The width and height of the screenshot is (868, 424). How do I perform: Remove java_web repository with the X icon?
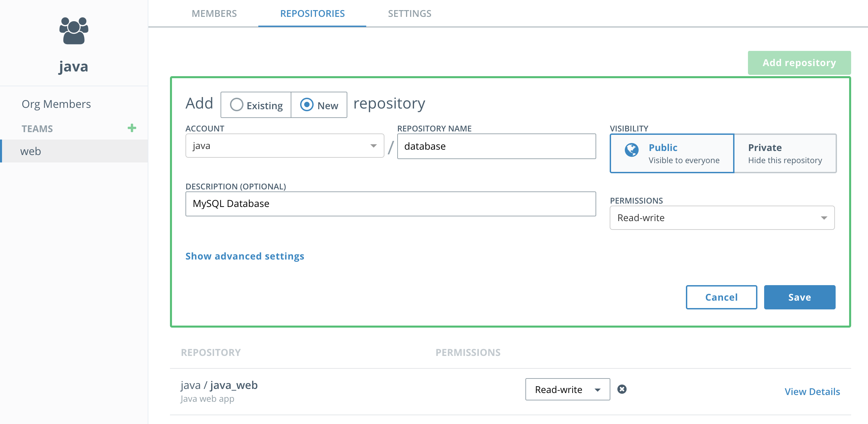(622, 389)
